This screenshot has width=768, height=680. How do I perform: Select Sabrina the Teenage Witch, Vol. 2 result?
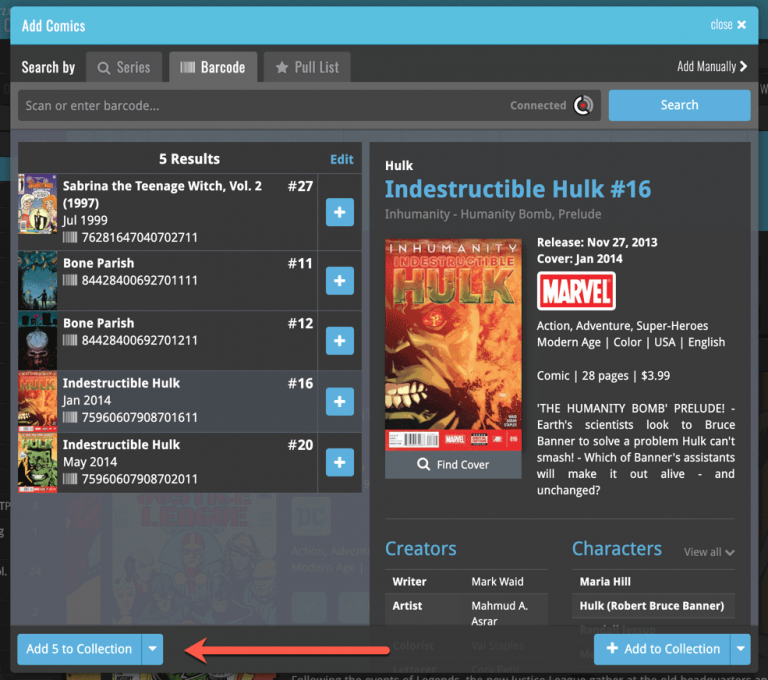click(x=168, y=212)
